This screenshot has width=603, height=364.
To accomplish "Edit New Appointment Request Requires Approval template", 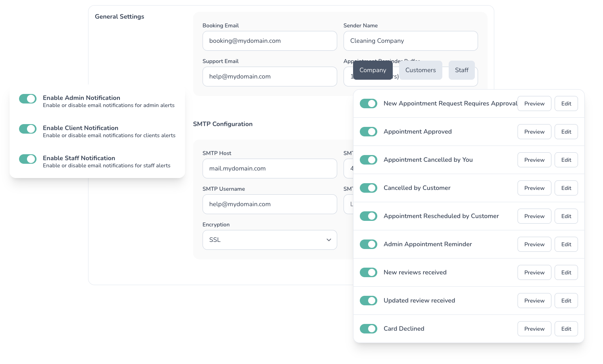I will [x=566, y=103].
